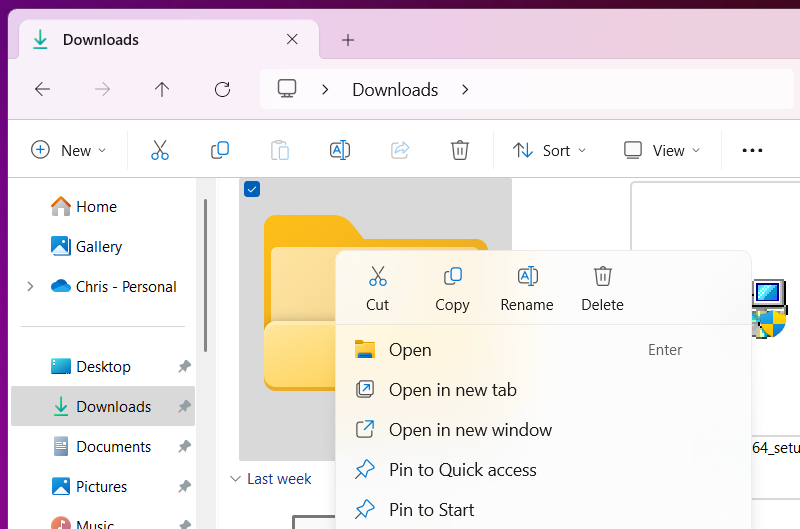This screenshot has height=529, width=800.
Task: Select Open in new tab menu entry
Action: [x=452, y=390]
